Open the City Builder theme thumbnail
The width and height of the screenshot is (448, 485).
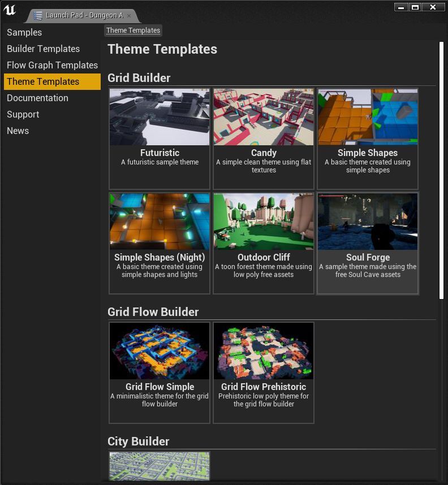coord(160,466)
